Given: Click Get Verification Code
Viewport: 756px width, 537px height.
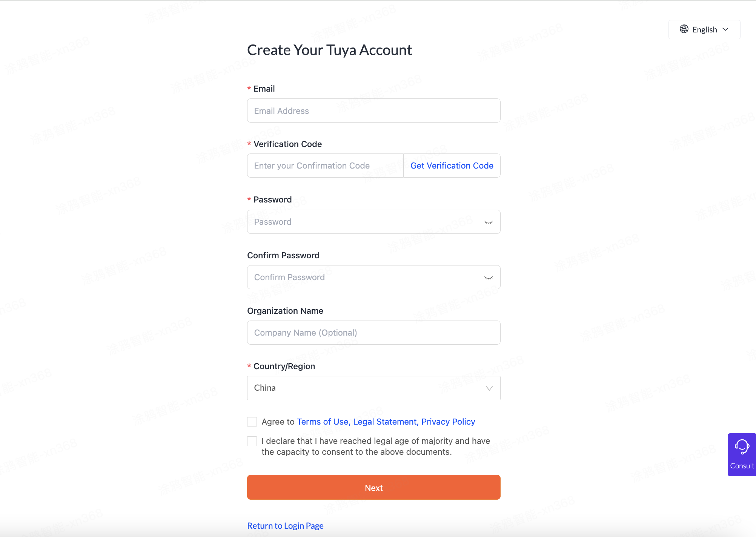Looking at the screenshot, I should tap(452, 166).
